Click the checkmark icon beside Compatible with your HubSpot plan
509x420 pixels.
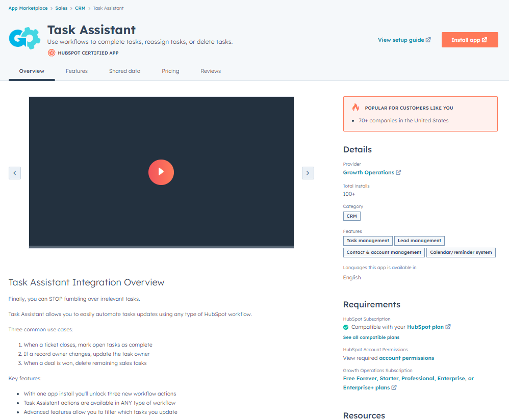pyautogui.click(x=345, y=327)
